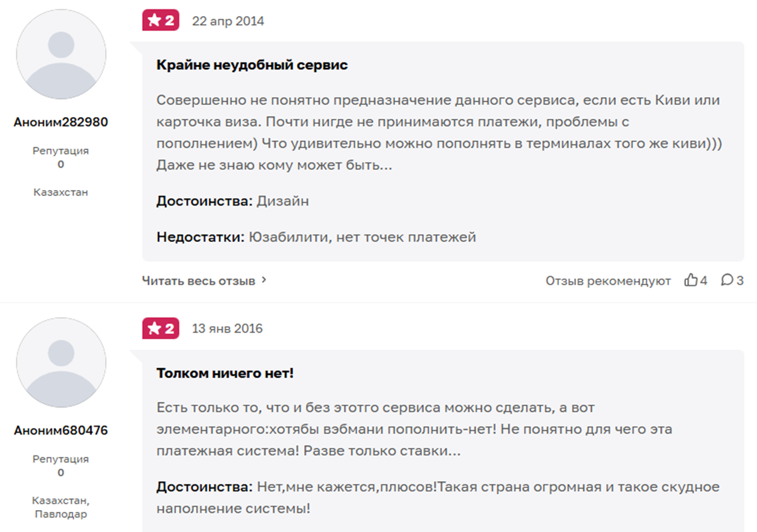Open the avatar of Аноним282980

(x=61, y=54)
